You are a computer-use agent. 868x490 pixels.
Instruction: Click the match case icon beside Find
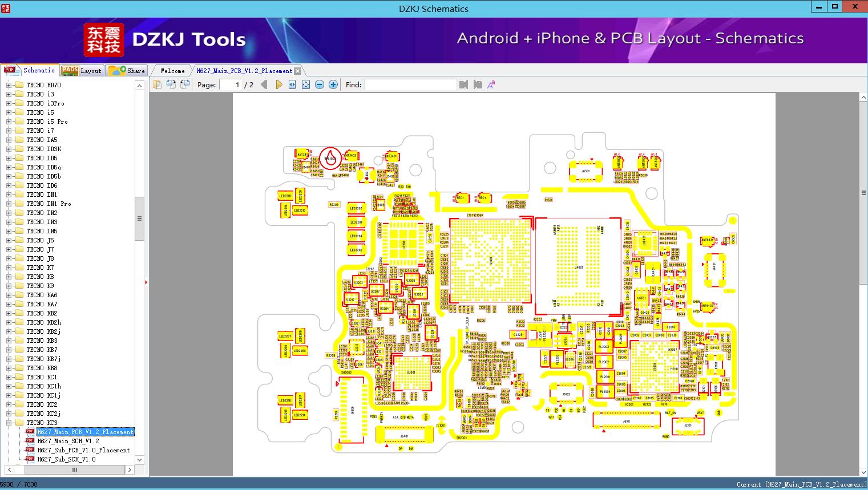coord(491,84)
